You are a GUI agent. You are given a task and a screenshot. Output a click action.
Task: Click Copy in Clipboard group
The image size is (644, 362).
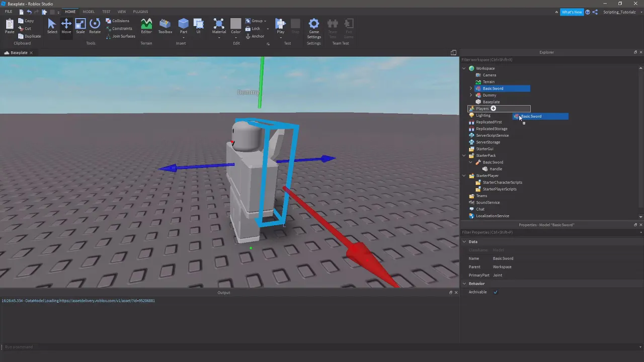26,21
